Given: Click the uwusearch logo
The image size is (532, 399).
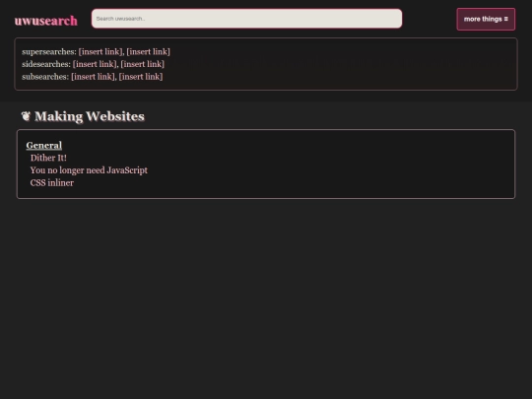Looking at the screenshot, I should 45,21.
